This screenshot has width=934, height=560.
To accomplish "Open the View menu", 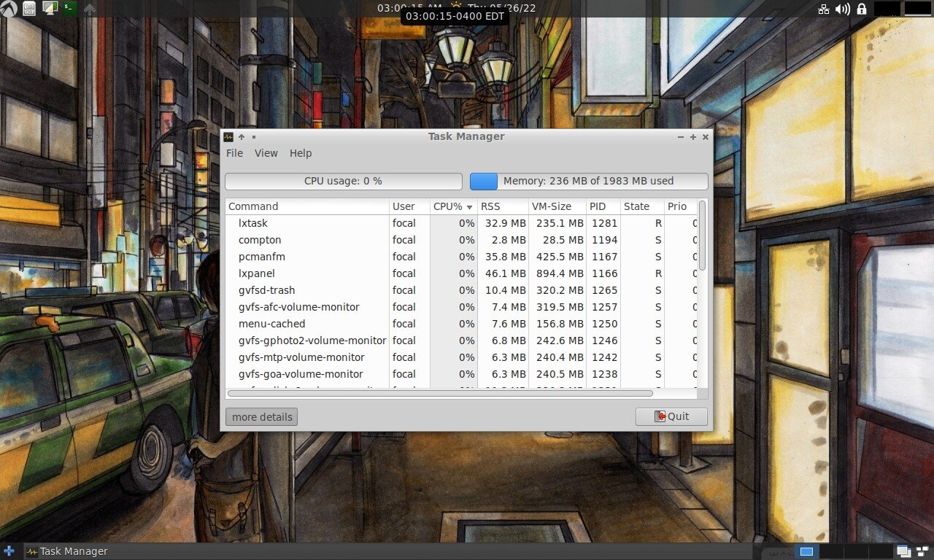I will [266, 153].
